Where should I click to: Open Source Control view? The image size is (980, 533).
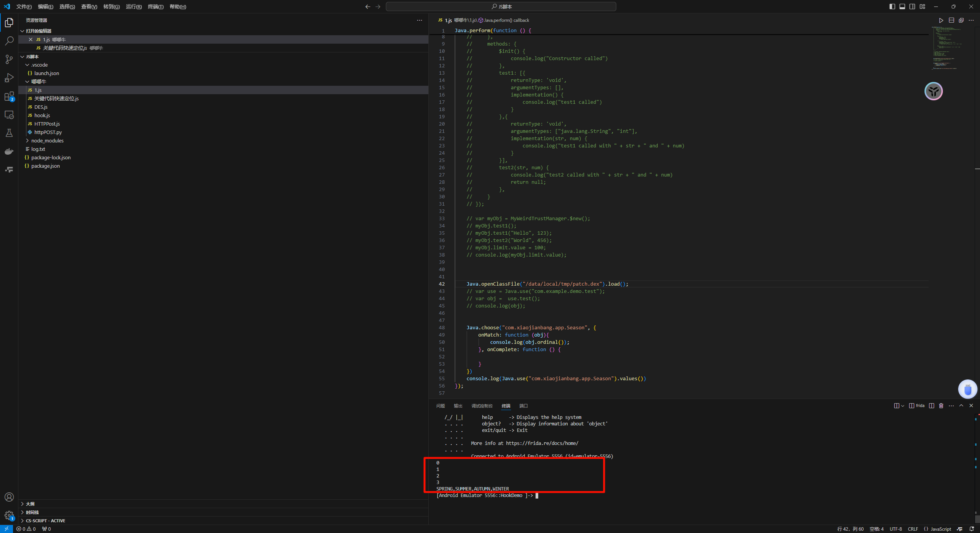pos(9,59)
